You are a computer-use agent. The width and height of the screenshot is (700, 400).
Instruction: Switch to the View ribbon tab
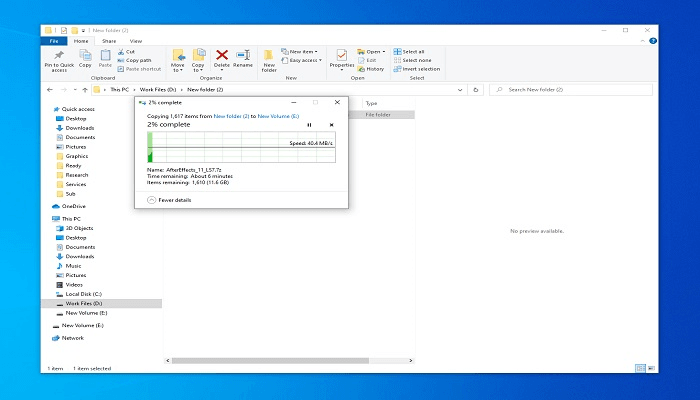(x=135, y=41)
